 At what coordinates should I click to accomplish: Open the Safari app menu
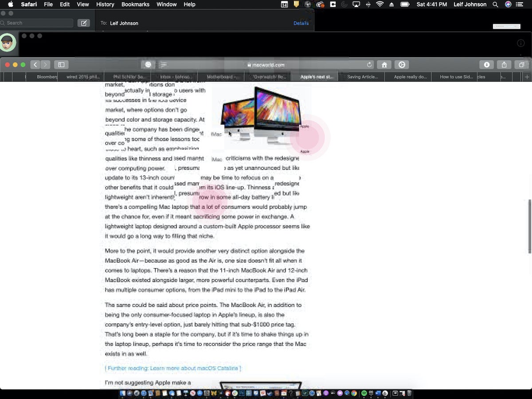point(29,4)
